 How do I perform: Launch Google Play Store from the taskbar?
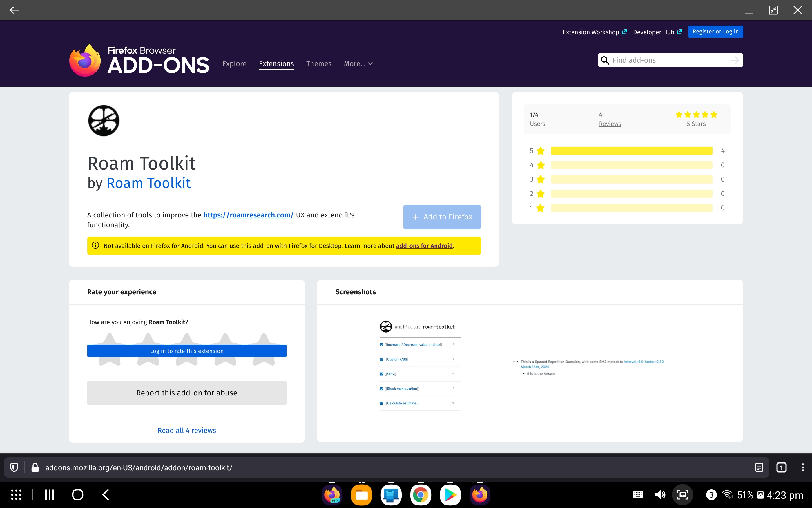[450, 494]
